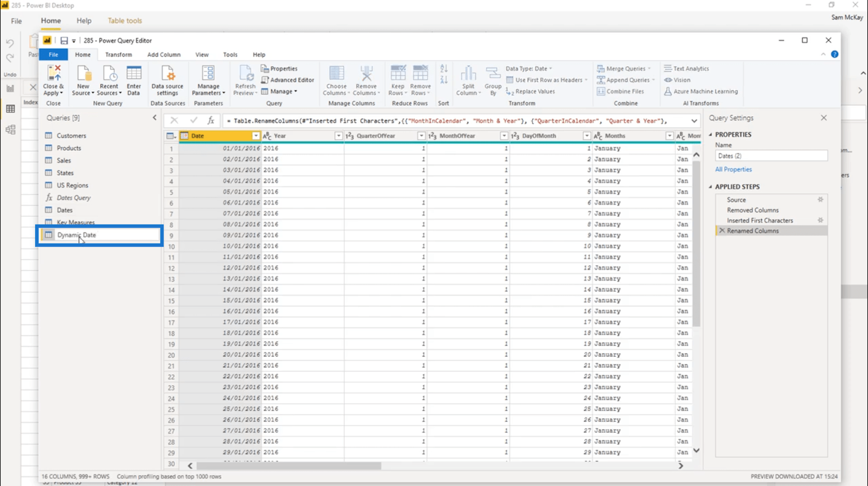Switch to the Add Column tab
The width and height of the screenshot is (868, 486).
coord(164,55)
